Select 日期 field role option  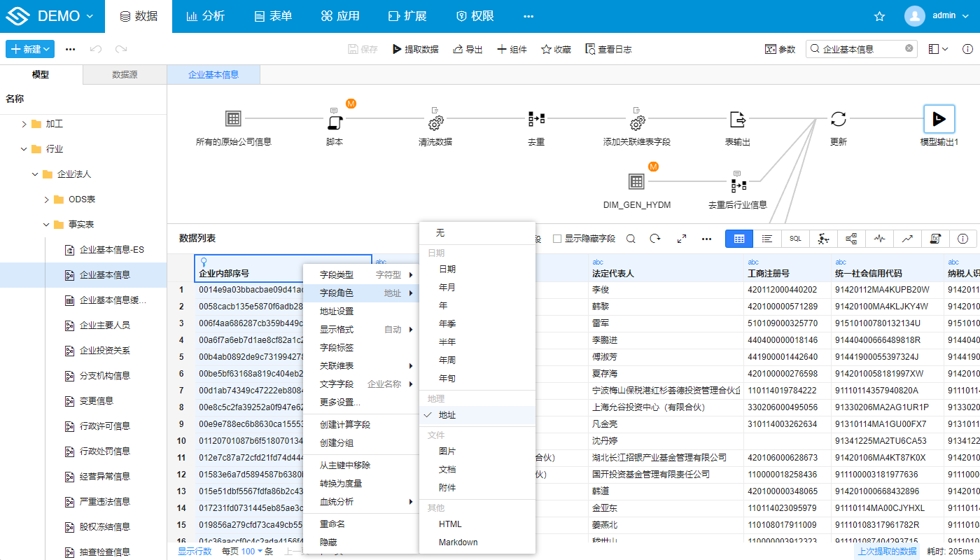pos(447,269)
